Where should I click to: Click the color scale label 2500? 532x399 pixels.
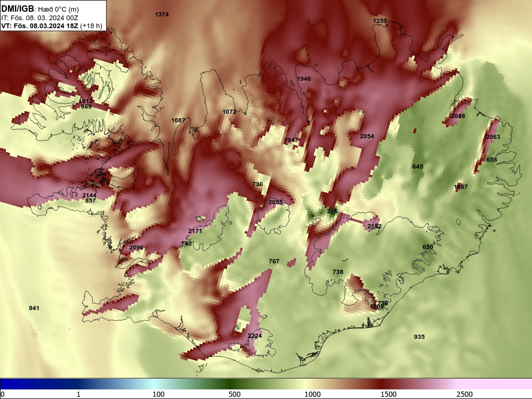coord(464,394)
